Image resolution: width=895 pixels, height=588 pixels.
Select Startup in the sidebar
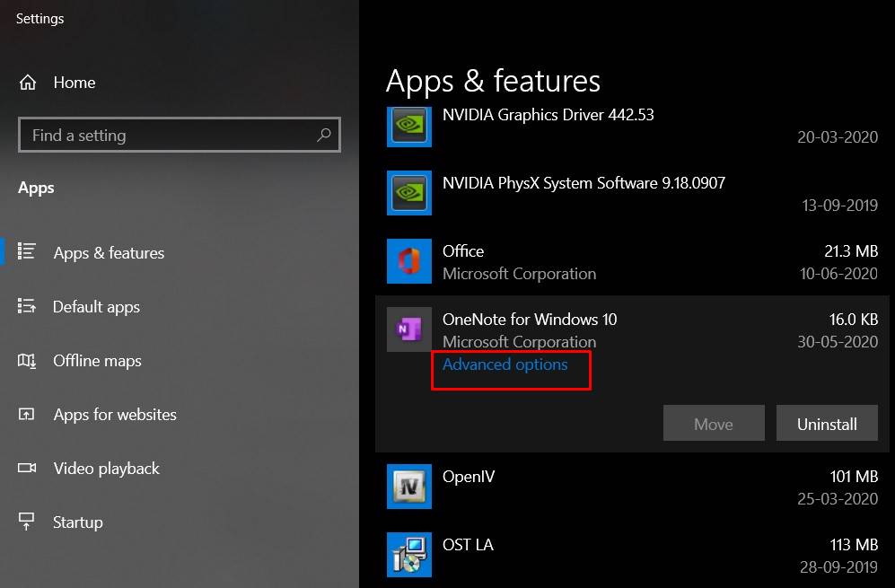coord(77,522)
